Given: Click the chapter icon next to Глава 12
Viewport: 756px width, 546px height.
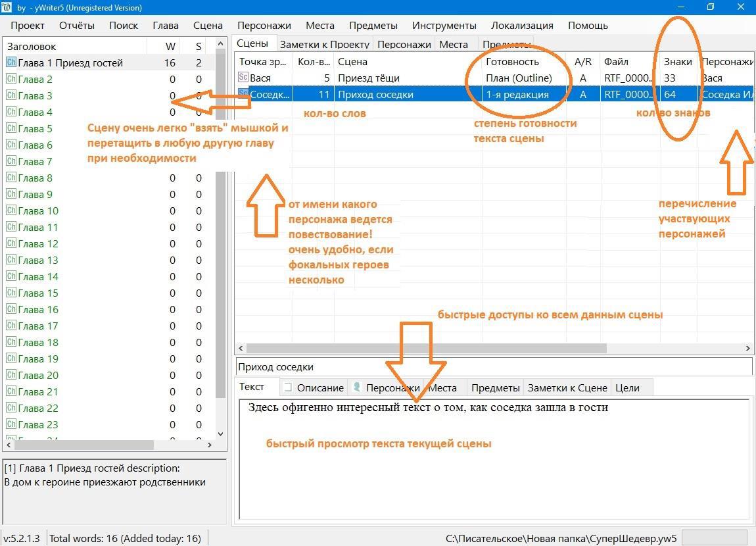Looking at the screenshot, I should 11,243.
